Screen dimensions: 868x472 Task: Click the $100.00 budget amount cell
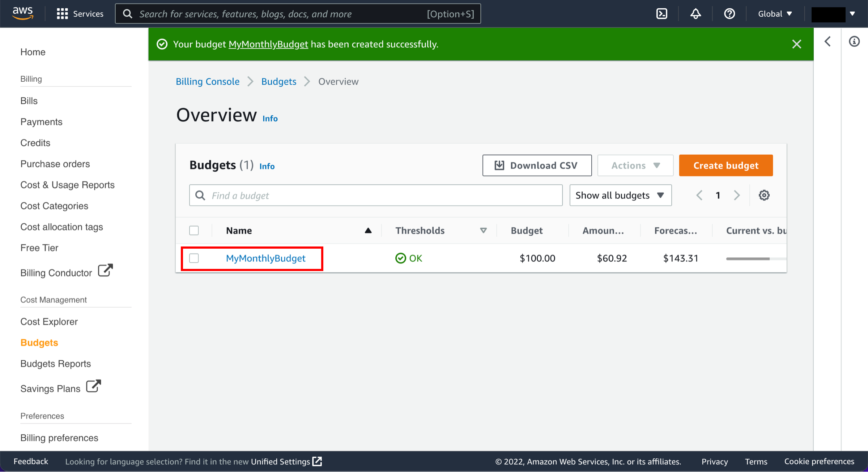pyautogui.click(x=537, y=258)
